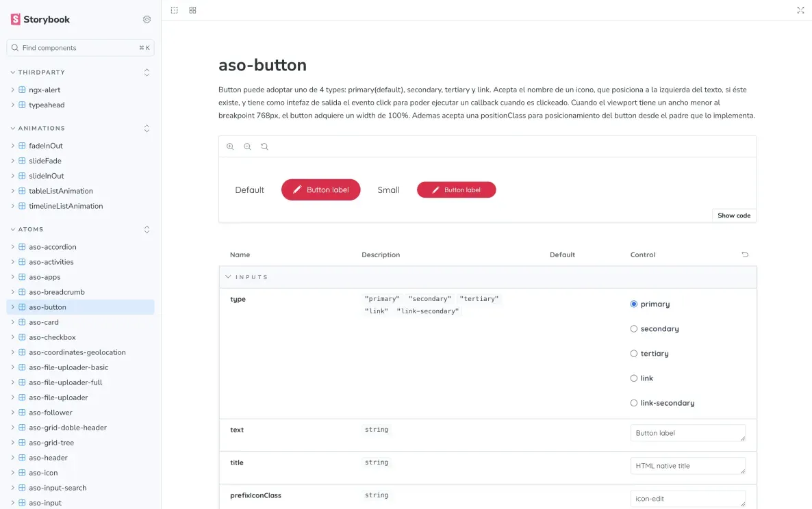This screenshot has height=509, width=812.
Task: Click the slideFade component icon
Action: point(23,160)
